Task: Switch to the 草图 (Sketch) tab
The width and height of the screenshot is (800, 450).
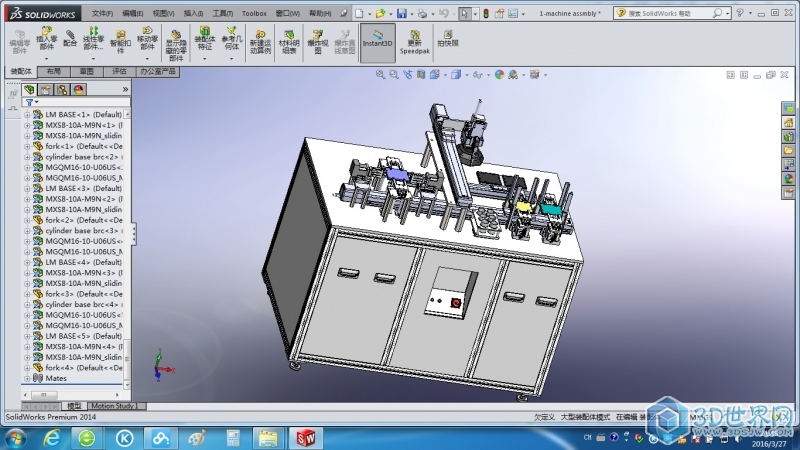Action: click(x=87, y=72)
